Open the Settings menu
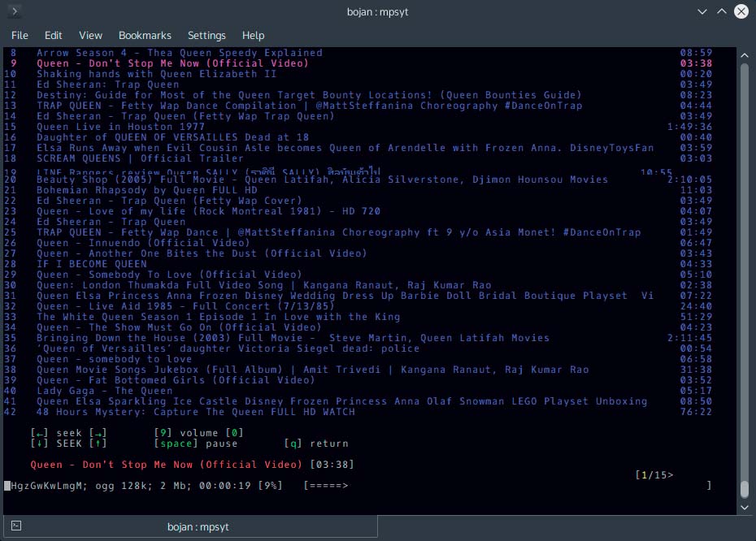Screen dimensions: 756x541 click(206, 35)
